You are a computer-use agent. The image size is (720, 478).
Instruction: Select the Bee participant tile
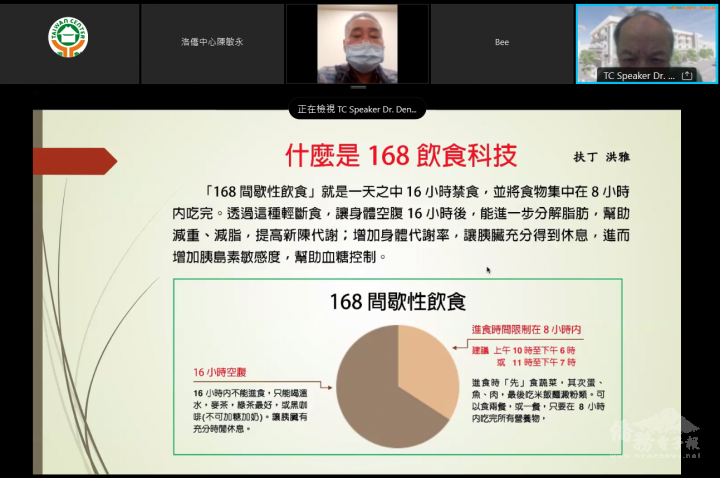click(501, 43)
